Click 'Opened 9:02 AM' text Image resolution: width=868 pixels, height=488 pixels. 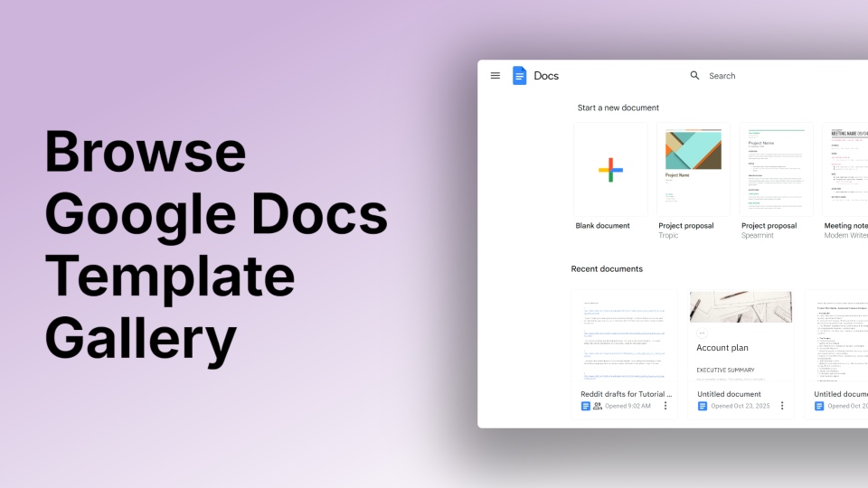click(627, 406)
